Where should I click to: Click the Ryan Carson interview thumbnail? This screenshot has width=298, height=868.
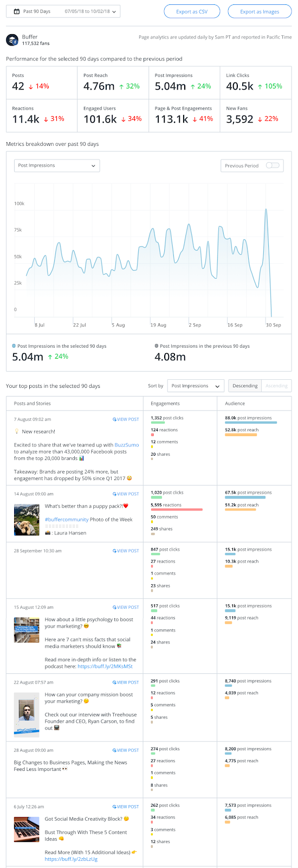[27, 715]
